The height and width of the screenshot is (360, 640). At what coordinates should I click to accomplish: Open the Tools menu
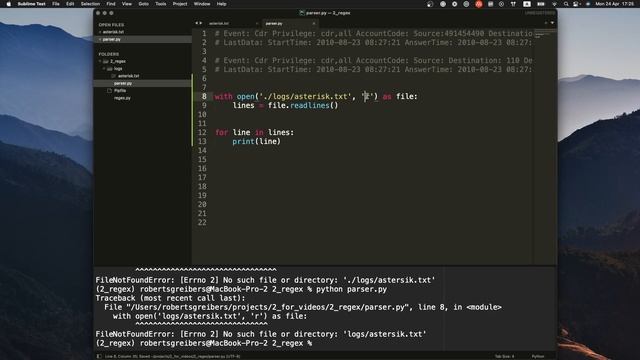[161, 4]
